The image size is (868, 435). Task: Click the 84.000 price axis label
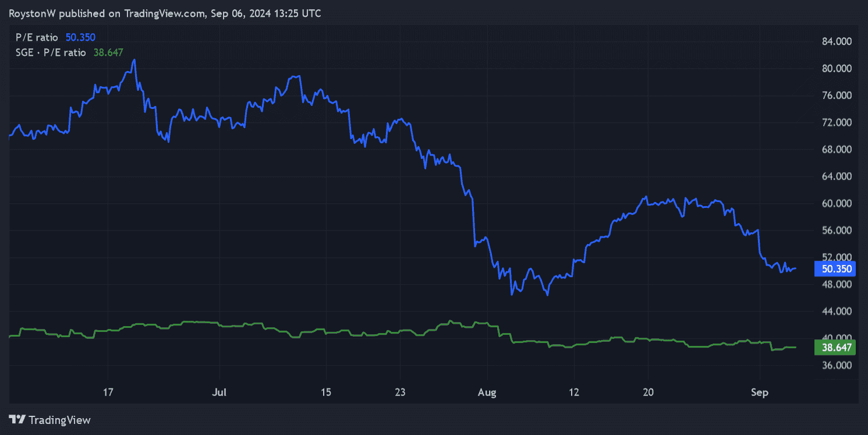pyautogui.click(x=837, y=41)
